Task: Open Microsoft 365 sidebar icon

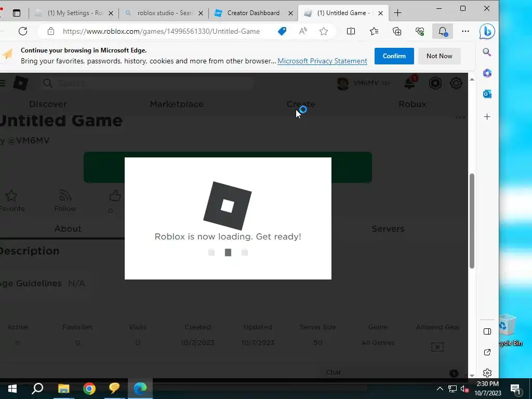Action: pyautogui.click(x=487, y=73)
